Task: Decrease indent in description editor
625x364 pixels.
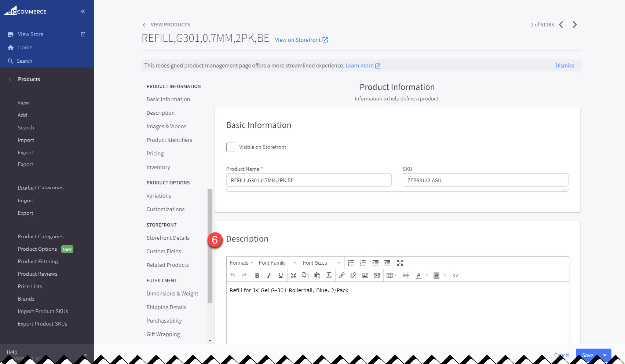Action: tap(387, 263)
